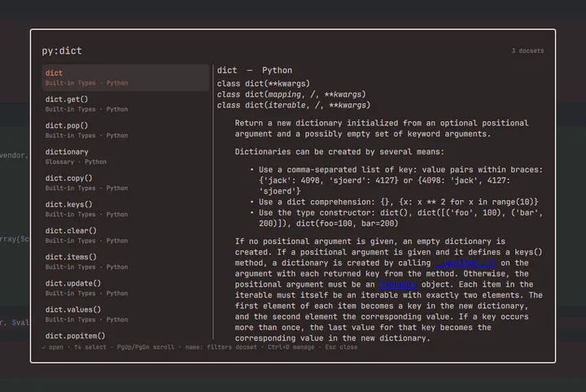Screen dimensions: 586x392
Task: Follow the iterable glossary link
Action: click(398, 285)
